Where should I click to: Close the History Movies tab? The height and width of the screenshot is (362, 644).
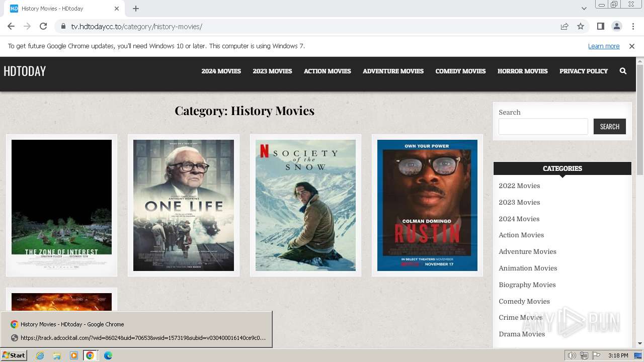pyautogui.click(x=117, y=9)
